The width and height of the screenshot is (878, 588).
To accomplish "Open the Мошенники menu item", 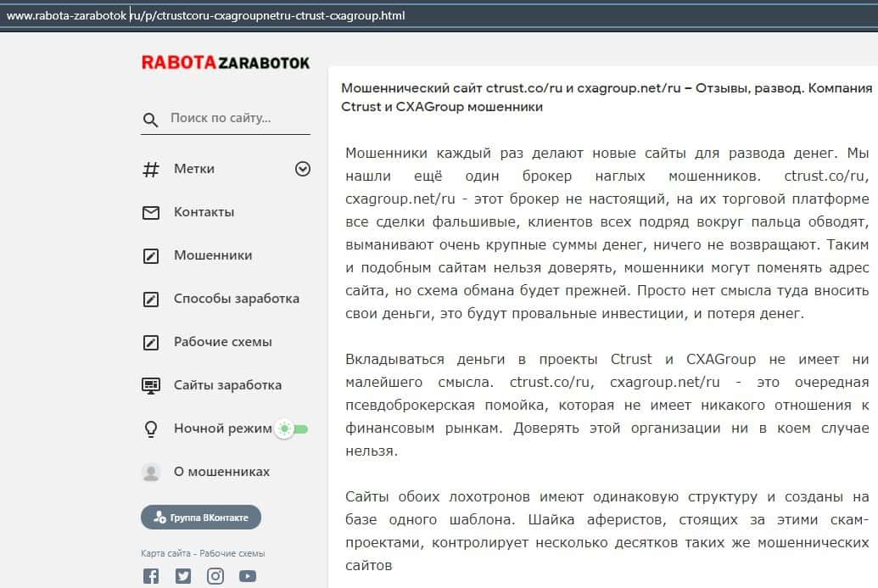I will coord(213,255).
